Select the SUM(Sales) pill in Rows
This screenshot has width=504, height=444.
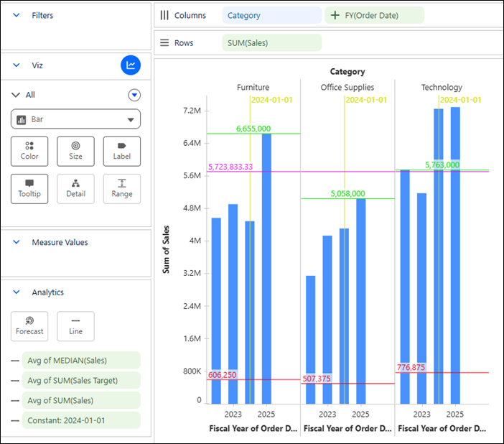click(271, 43)
